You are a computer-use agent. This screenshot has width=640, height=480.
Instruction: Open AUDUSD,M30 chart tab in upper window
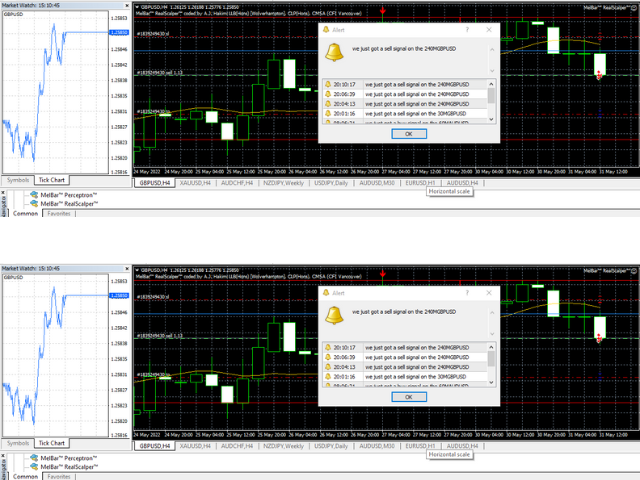377,183
